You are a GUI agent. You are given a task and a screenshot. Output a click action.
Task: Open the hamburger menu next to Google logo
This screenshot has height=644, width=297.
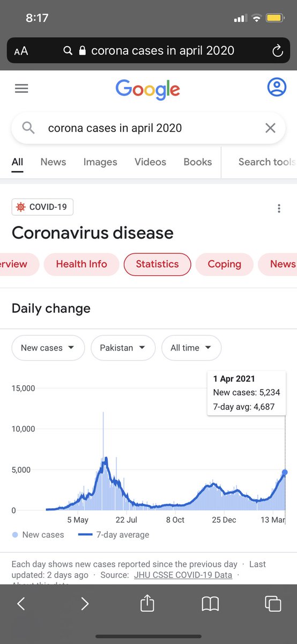pos(21,88)
